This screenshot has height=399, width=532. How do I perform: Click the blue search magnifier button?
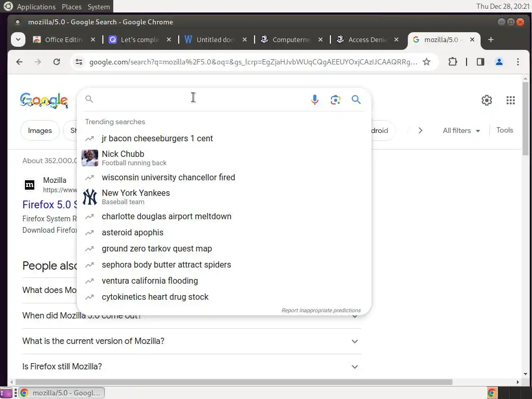(x=356, y=99)
